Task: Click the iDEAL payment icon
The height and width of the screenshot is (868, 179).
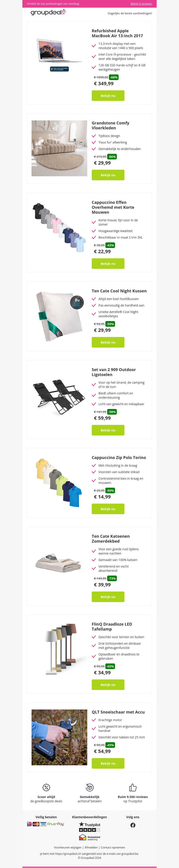Action: point(30,824)
